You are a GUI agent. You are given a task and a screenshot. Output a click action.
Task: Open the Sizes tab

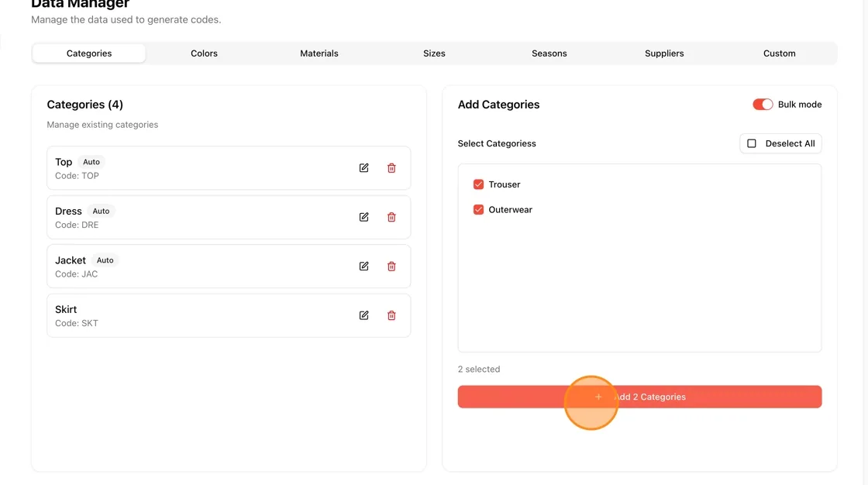(434, 53)
